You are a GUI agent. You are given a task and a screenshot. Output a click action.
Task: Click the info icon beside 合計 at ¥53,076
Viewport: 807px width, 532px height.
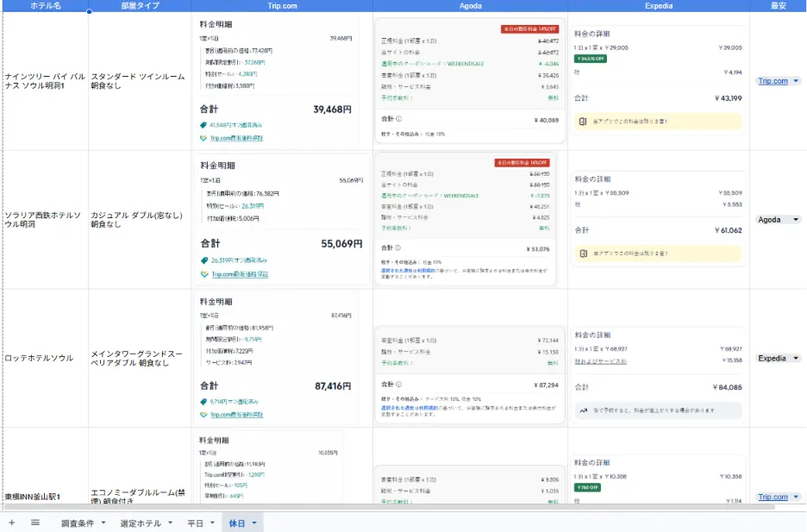point(397,248)
